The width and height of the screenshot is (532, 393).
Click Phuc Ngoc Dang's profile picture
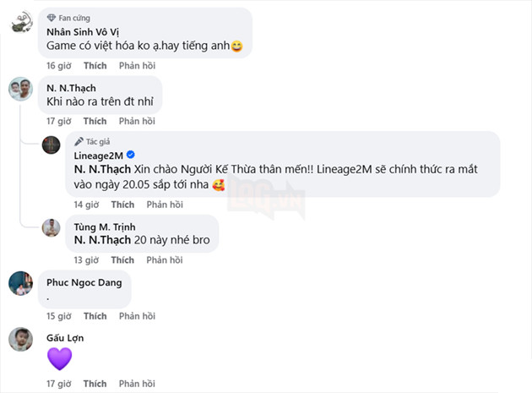coord(21,283)
